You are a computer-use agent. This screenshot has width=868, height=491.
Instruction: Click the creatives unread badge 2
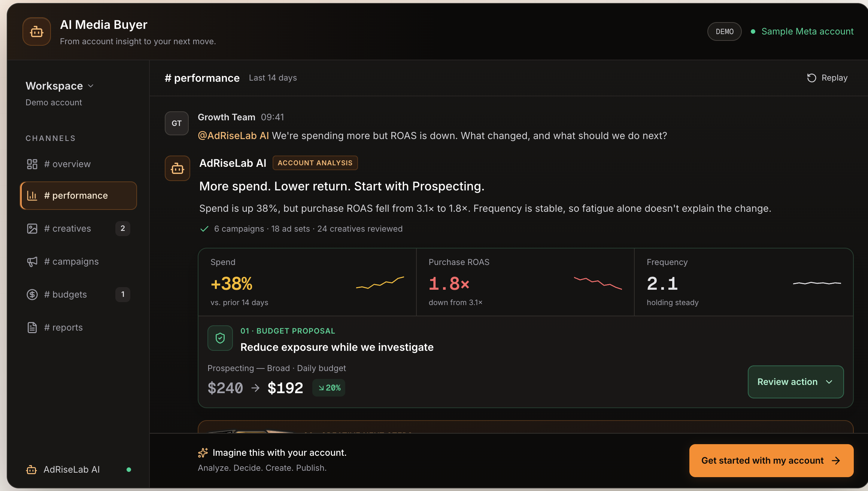(123, 229)
